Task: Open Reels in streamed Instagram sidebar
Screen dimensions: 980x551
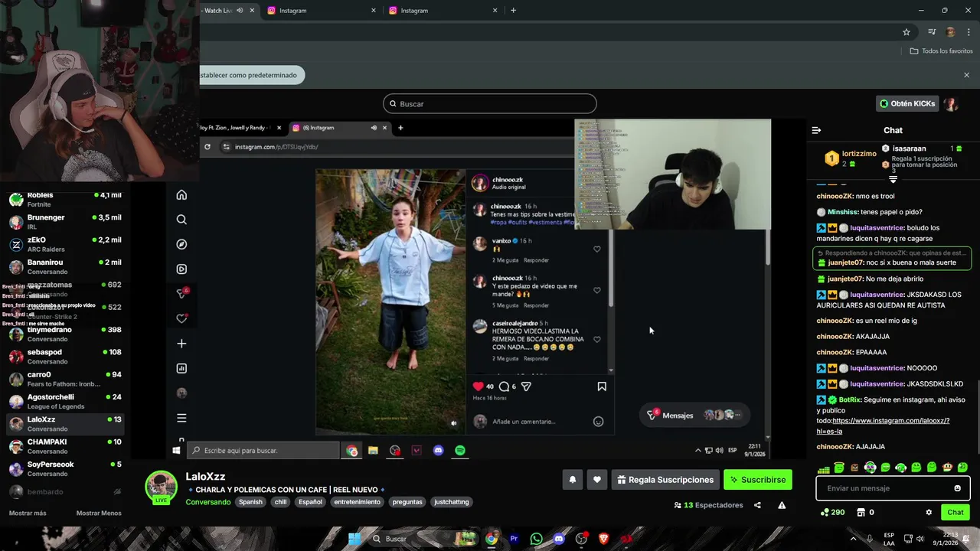Action: (181, 269)
